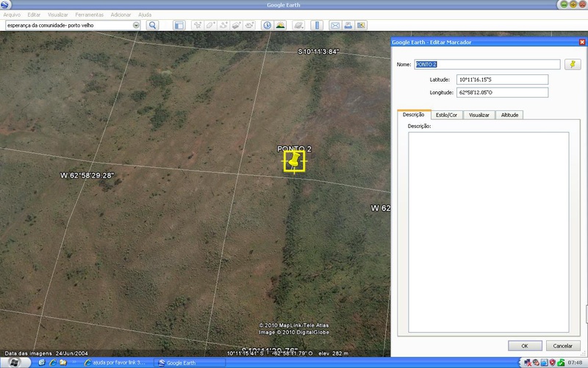Switch to the Visualizar tab in marker dialog
The height and width of the screenshot is (368, 588).
tap(479, 115)
